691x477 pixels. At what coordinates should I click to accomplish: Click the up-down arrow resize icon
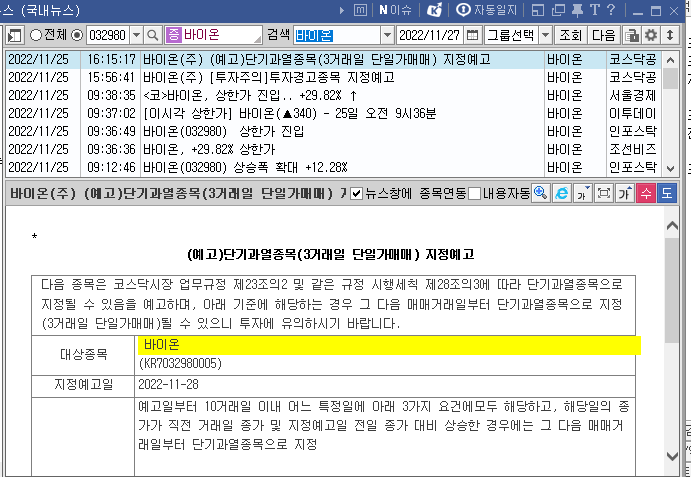coord(670,35)
